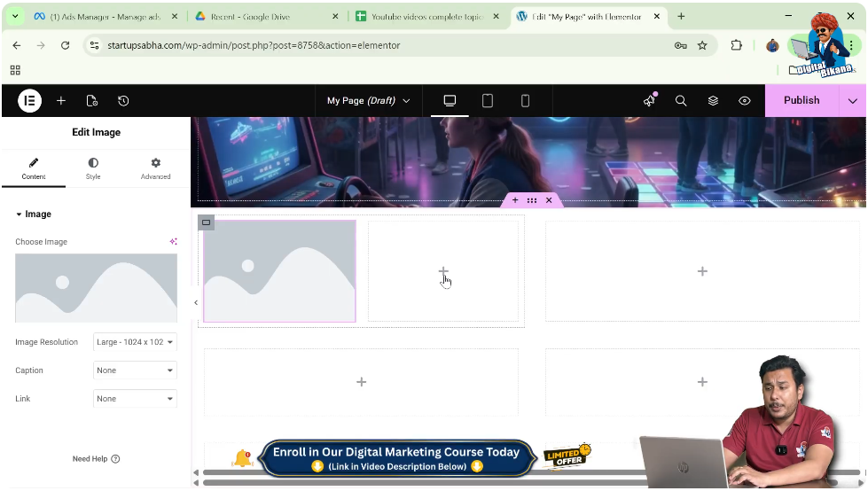868x491 pixels.
Task: Open the Link dropdown
Action: click(x=135, y=399)
